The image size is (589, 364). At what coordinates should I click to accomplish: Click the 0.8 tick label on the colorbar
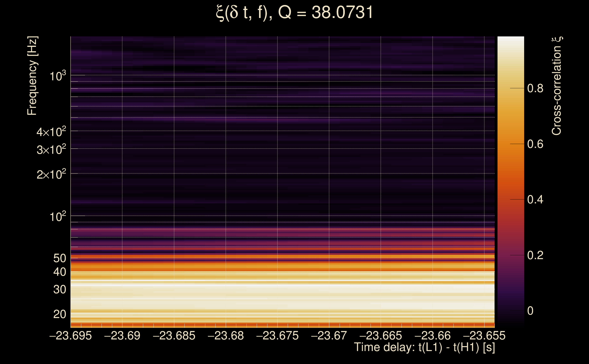(535, 88)
